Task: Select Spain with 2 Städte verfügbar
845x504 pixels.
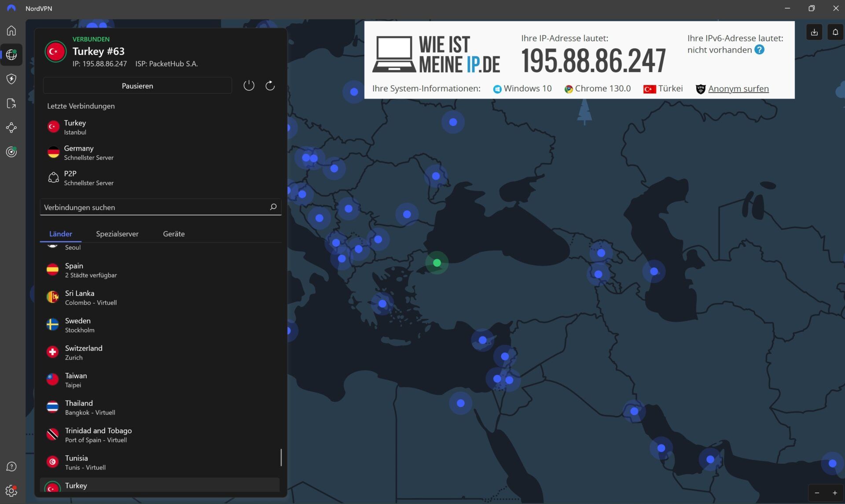Action: pos(160,270)
